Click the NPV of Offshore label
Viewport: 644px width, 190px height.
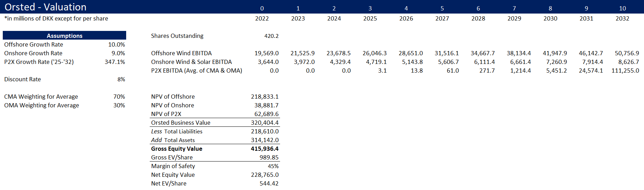point(173,97)
